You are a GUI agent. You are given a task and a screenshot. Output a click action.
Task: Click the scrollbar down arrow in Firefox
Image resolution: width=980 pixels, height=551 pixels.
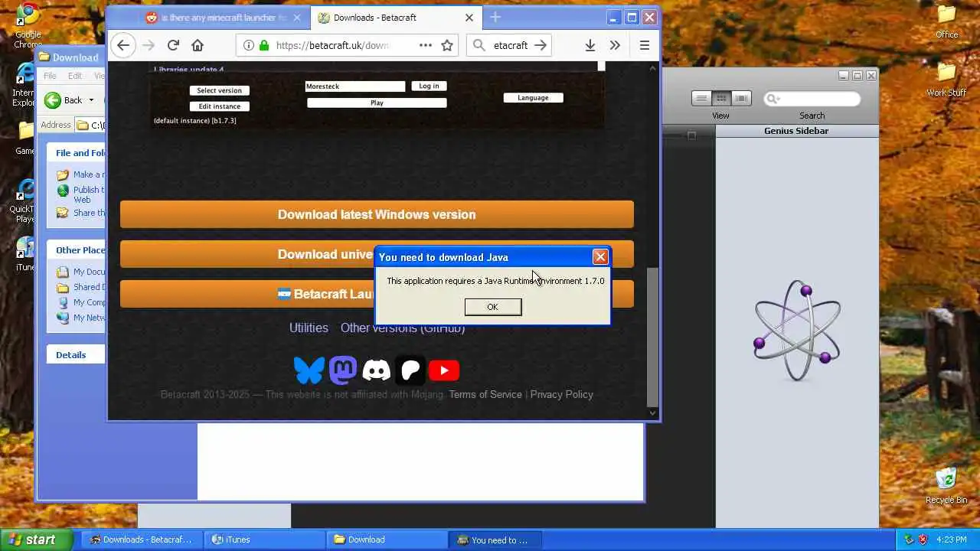[652, 413]
